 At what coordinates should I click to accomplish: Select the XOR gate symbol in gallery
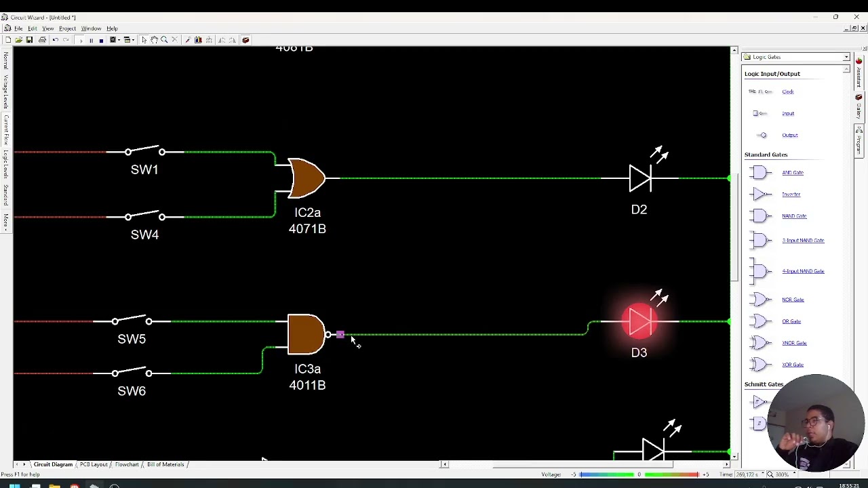pos(760,365)
